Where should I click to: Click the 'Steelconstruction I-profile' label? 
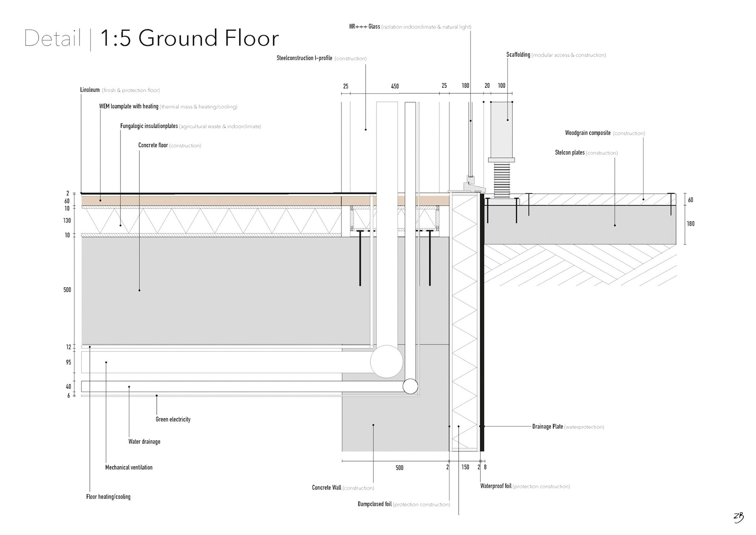point(304,58)
